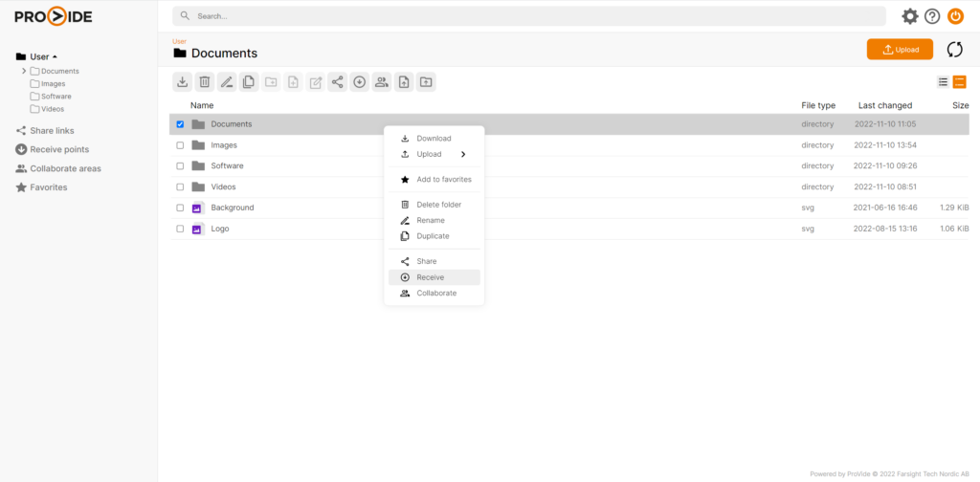Open the Upload submenu arrow in context menu
Image resolution: width=980 pixels, height=482 pixels.
tap(463, 154)
